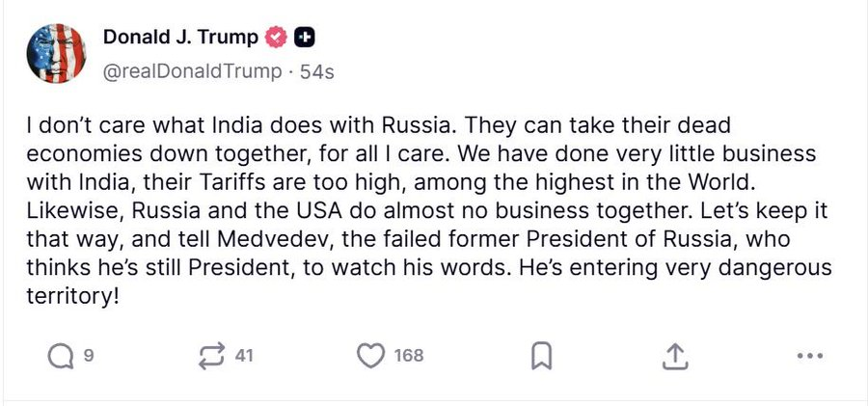The image size is (868, 406).
Task: Click the ReTruth arrows icon
Action: point(209,356)
